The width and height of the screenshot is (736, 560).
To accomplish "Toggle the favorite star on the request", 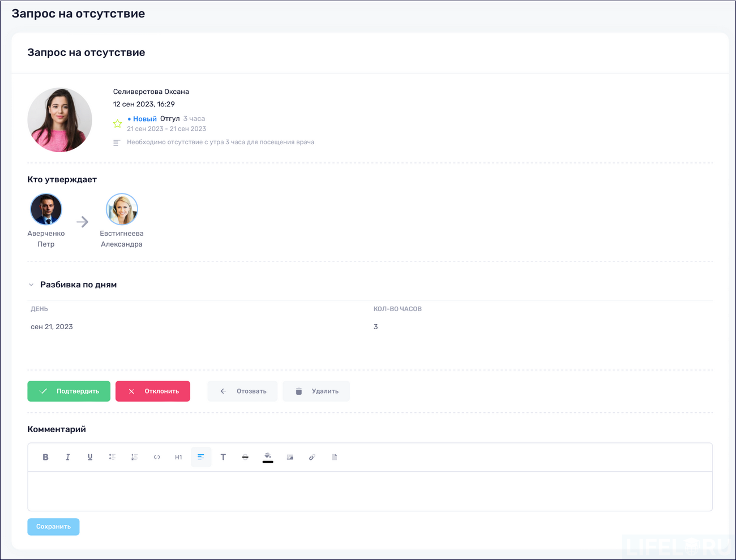I will coord(117,123).
